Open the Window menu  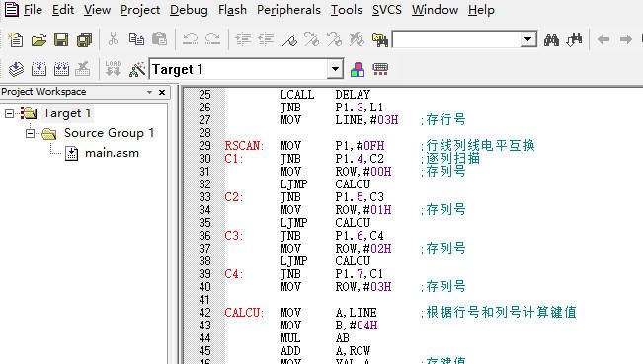pyautogui.click(x=436, y=10)
